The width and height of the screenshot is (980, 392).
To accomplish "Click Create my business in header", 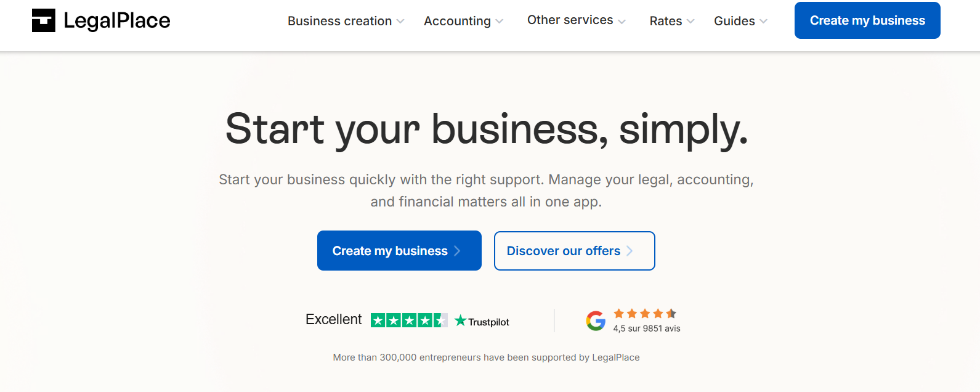I will [x=867, y=20].
